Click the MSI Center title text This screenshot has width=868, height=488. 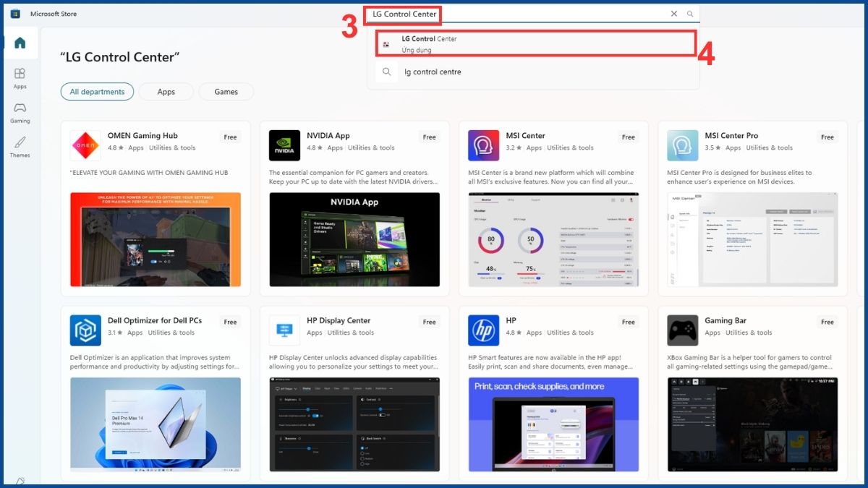(525, 135)
